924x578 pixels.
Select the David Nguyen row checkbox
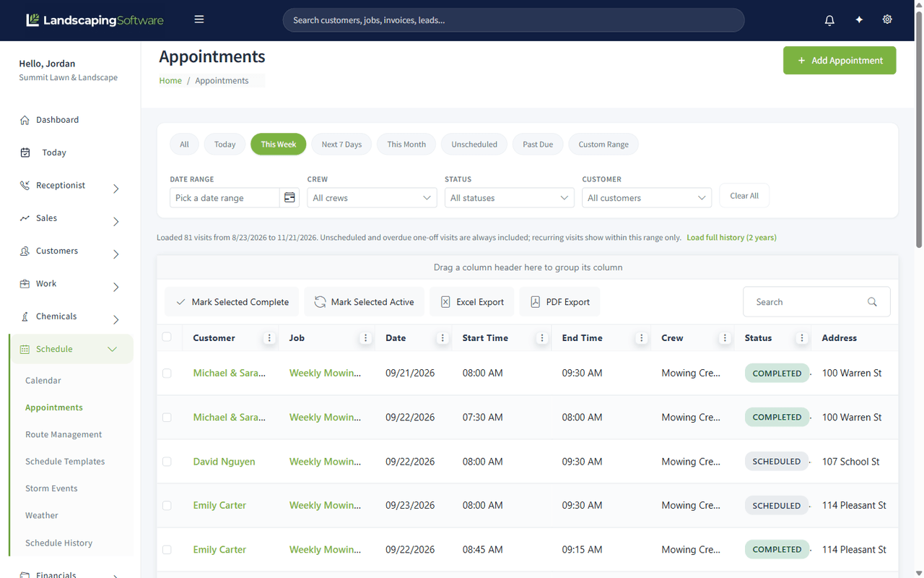click(167, 462)
